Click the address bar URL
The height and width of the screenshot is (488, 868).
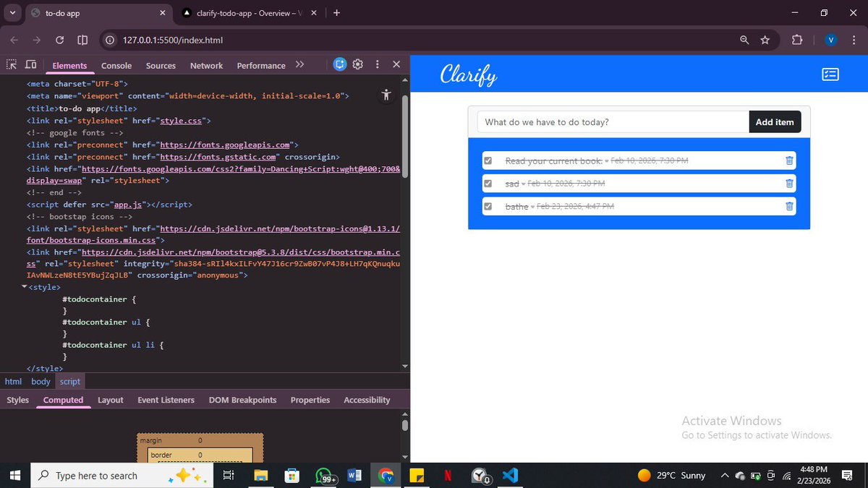172,40
